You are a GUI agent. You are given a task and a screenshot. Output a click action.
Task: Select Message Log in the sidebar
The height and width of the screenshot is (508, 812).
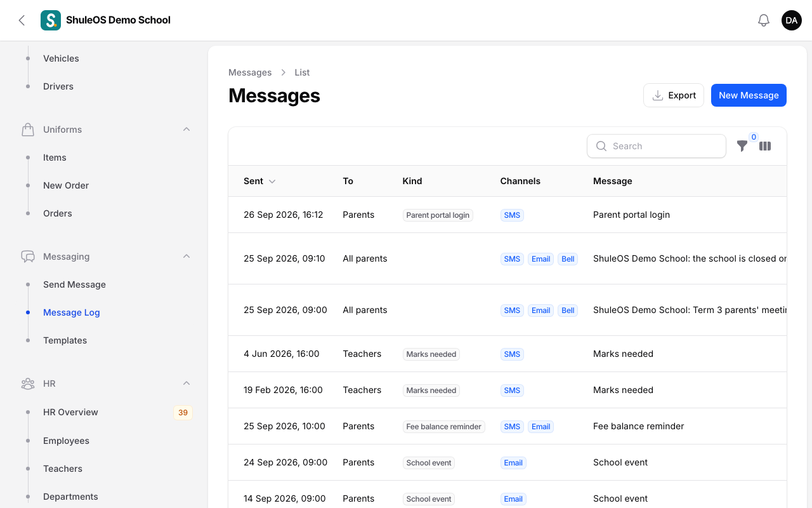72,312
